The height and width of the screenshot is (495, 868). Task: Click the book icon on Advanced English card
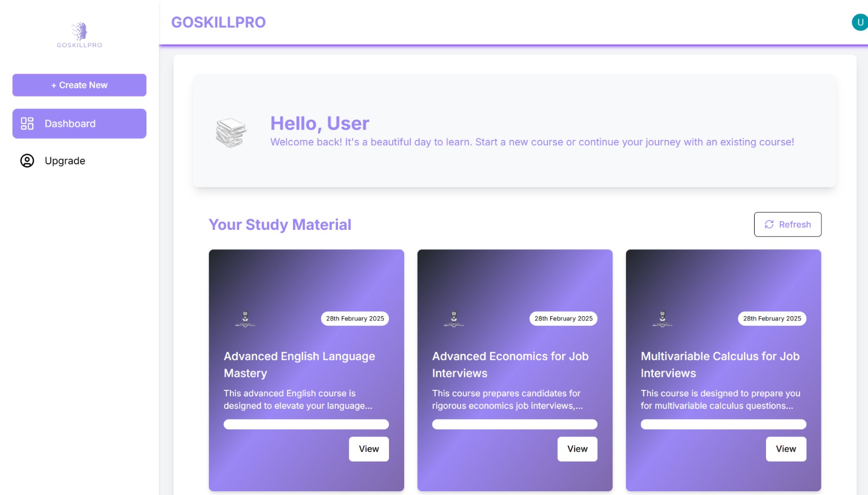coord(245,320)
